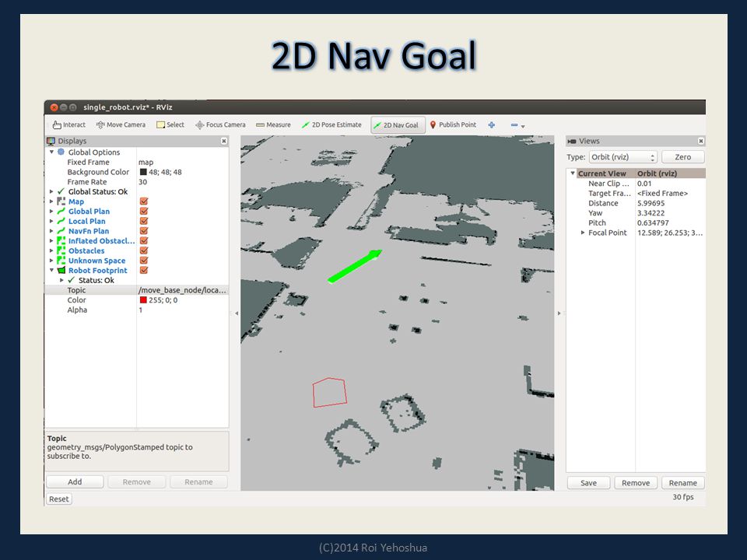Open the view Type Orbit (rviz) dropdown
747x560 pixels.
click(623, 157)
